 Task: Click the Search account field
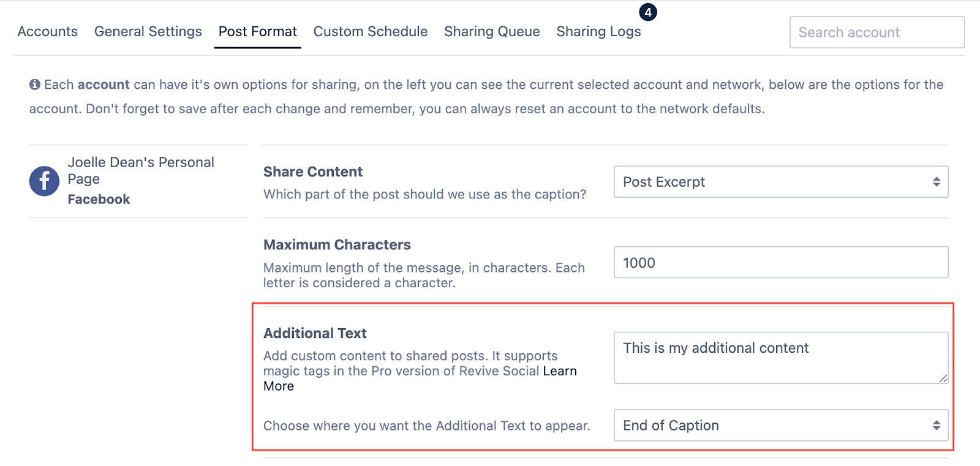876,32
